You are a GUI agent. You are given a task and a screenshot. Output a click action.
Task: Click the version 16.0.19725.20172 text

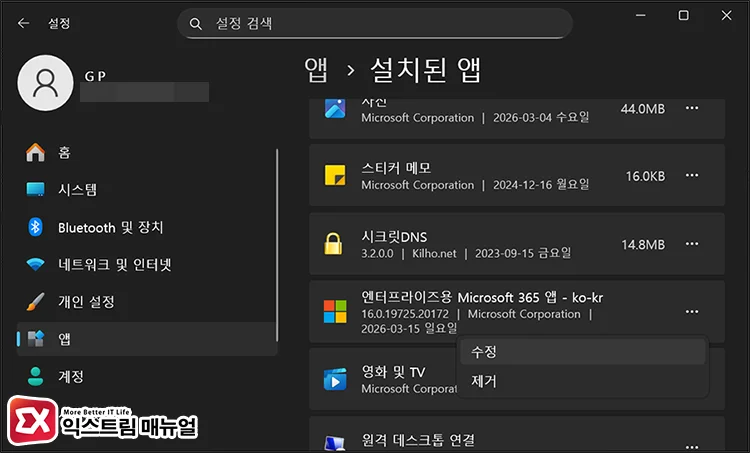[x=405, y=314]
